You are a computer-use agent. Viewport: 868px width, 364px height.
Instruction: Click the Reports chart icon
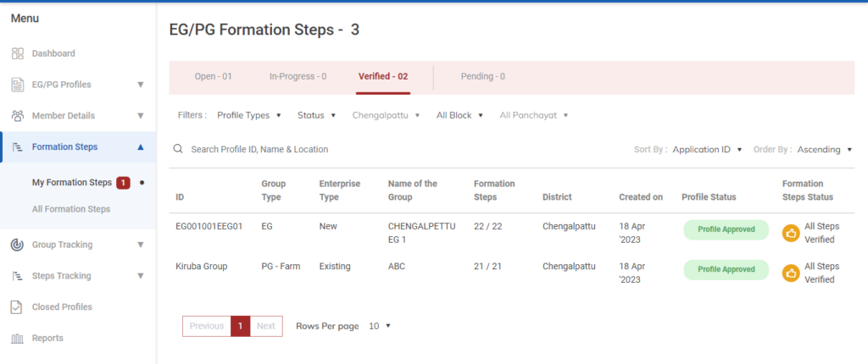(x=17, y=338)
